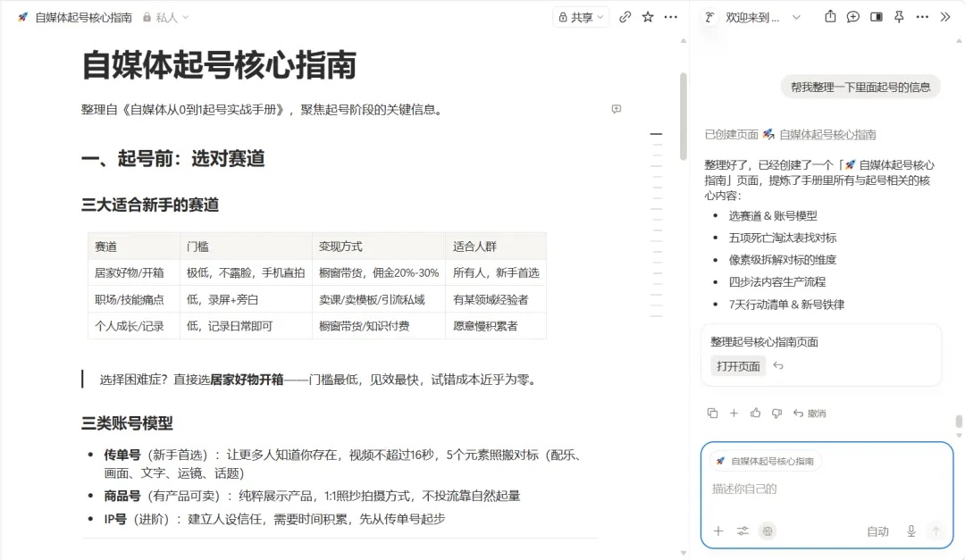Viewport: 965px width, 560px height.
Task: Expand the 私人 privacy dropdown
Action: click(x=165, y=17)
